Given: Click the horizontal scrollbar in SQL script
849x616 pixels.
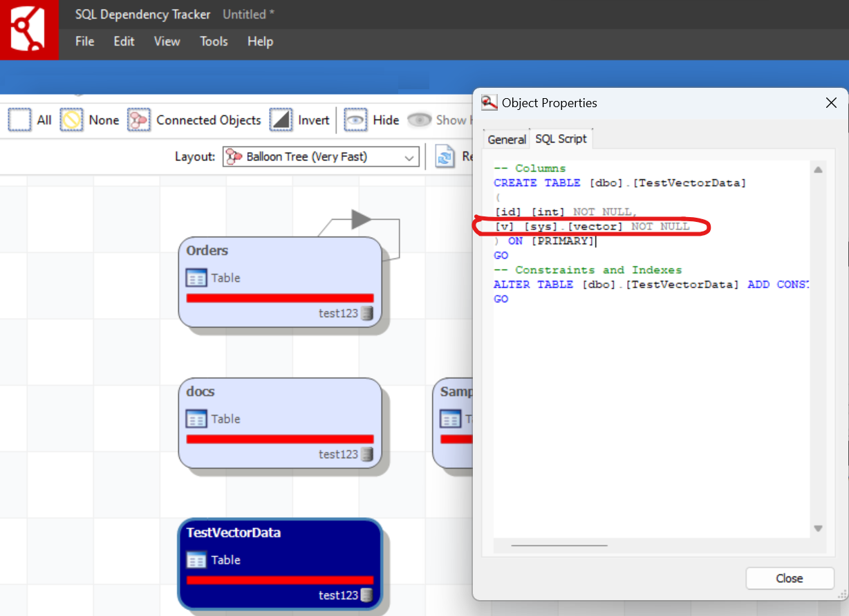Looking at the screenshot, I should [x=559, y=545].
